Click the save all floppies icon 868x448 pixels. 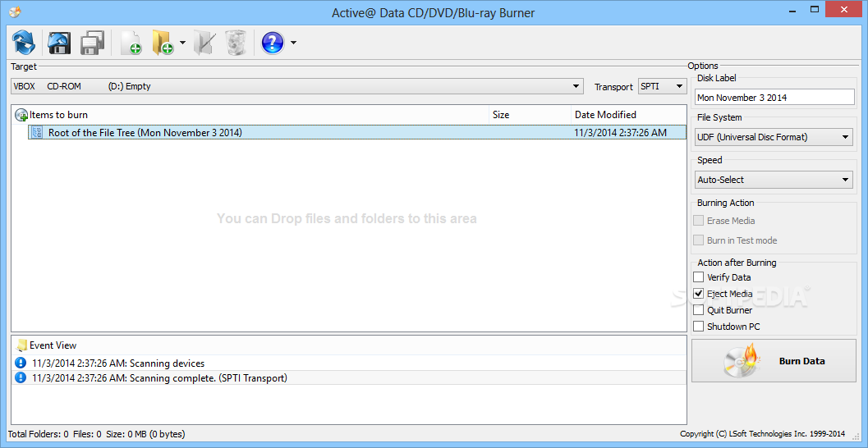93,43
